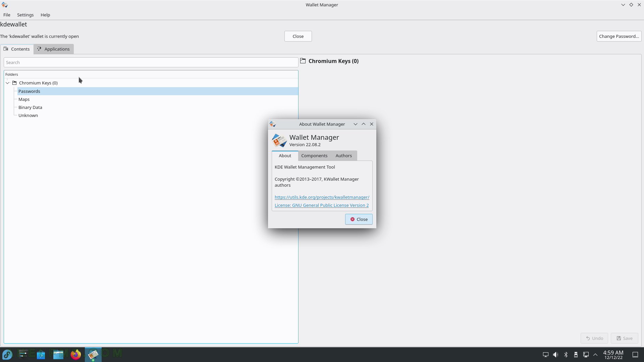Image resolution: width=644 pixels, height=362 pixels.
Task: Open display configuration tray icon
Action: click(546, 355)
